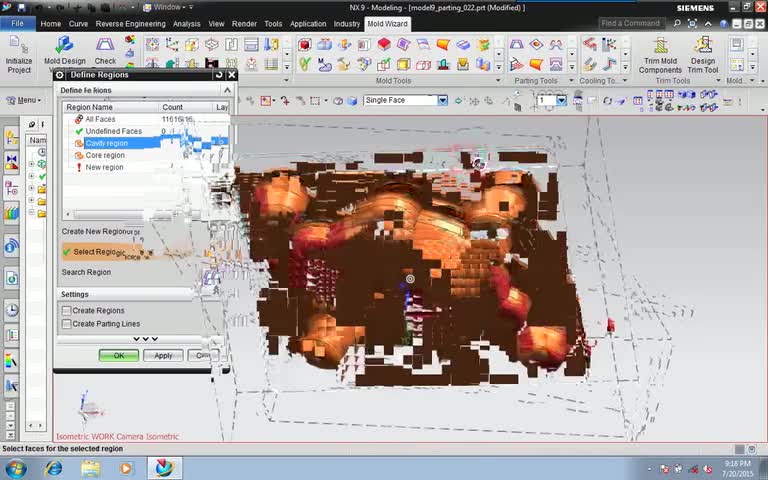Expand more options triple chevron in dialog
Screen dimensions: 768x480
pyautogui.click(x=145, y=339)
